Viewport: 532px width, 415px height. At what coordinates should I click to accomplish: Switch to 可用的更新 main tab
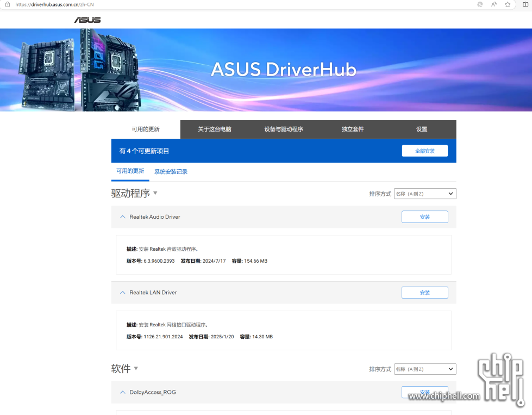(x=146, y=129)
